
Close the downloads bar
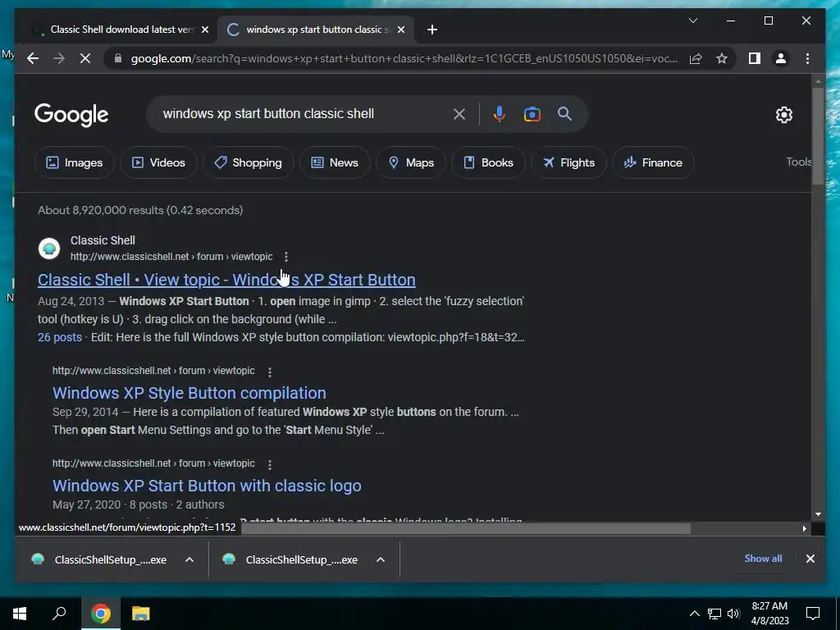(x=810, y=559)
